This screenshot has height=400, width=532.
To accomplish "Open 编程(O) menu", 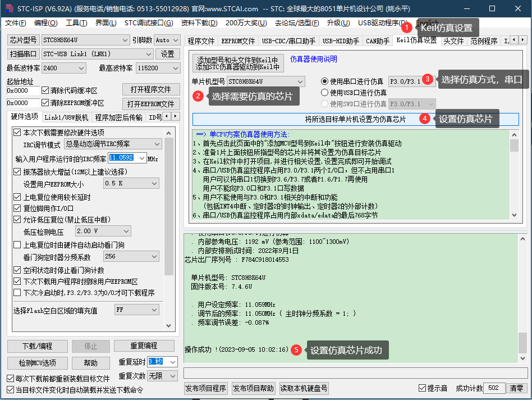I will (x=46, y=23).
